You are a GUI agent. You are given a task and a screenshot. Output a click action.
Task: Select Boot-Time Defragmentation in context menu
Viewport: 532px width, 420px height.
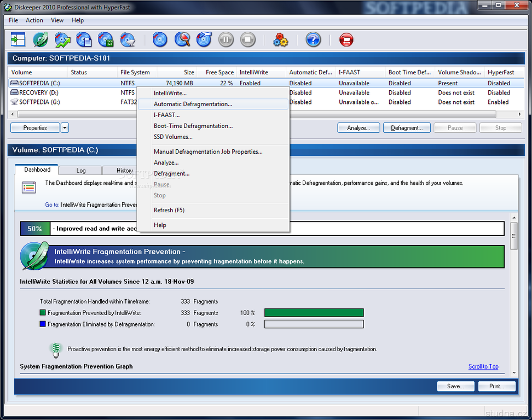pos(193,126)
